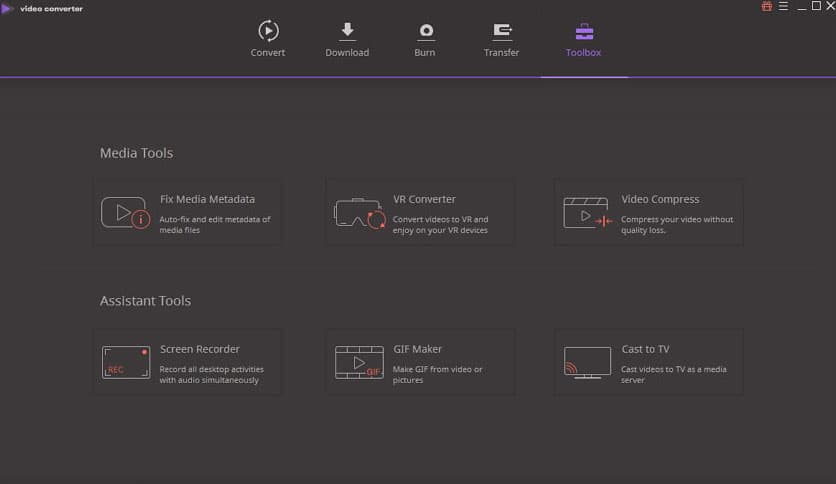This screenshot has height=484, width=836.
Task: Click the Screen Recorder REC icon
Action: click(126, 362)
